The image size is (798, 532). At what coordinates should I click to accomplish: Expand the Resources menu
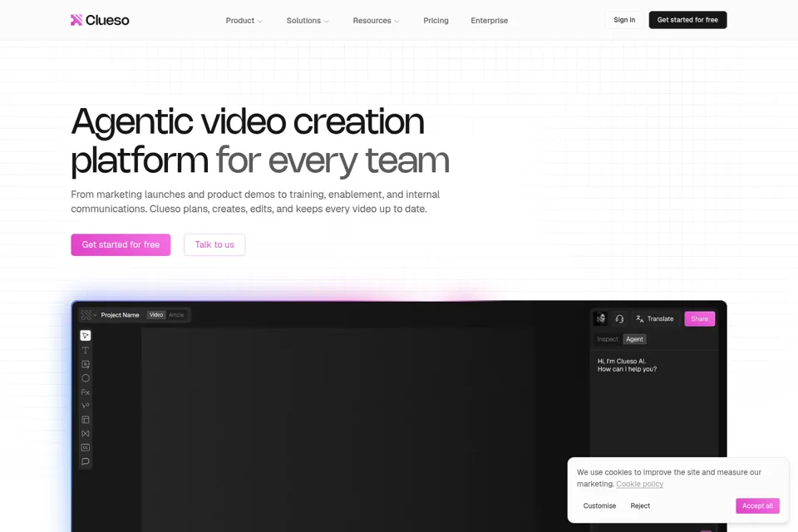(x=376, y=20)
